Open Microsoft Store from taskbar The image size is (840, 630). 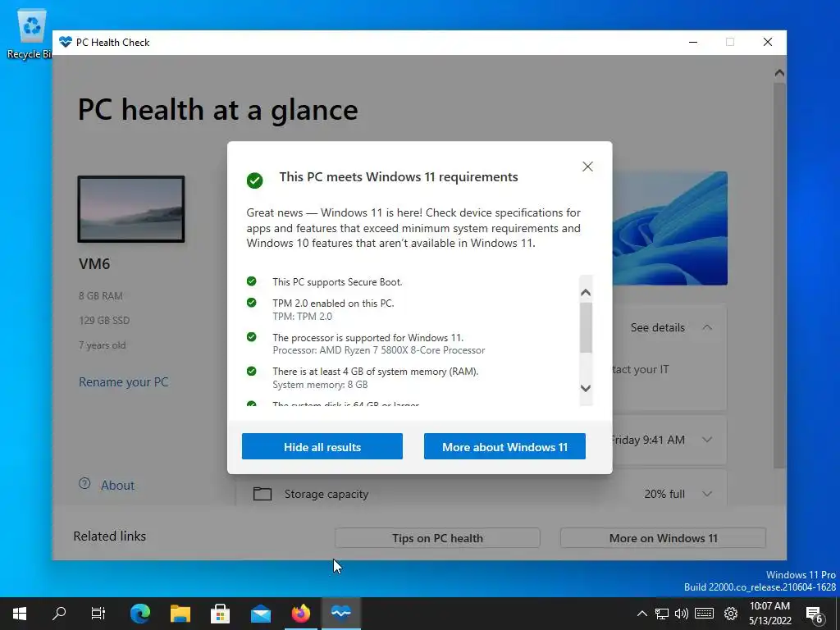pyautogui.click(x=220, y=614)
